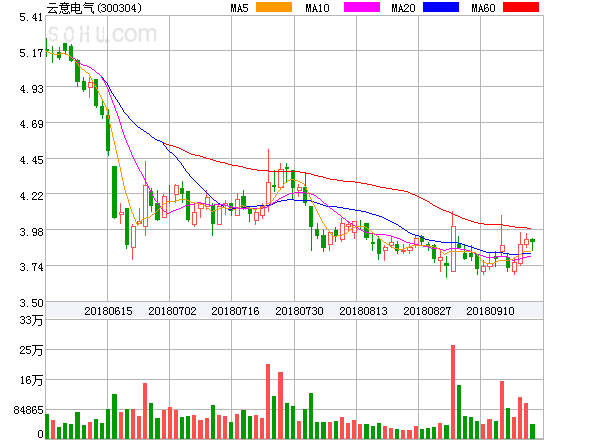Click the 4.22 price axis label
Viewport: 600px width, 440px height.
tap(31, 196)
